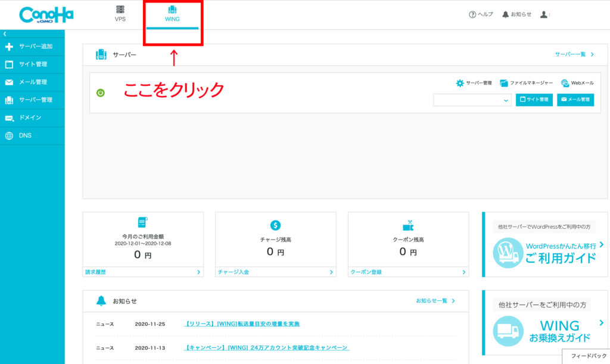
Task: Click the invoice icon above 今月のご利用金額
Action: [x=143, y=222]
